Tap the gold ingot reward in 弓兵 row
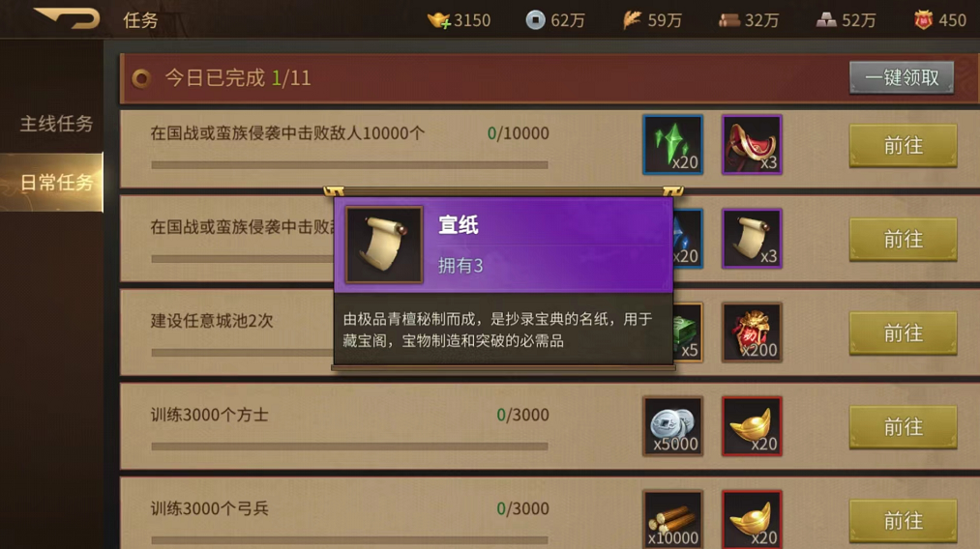The width and height of the screenshot is (980, 549). (752, 520)
